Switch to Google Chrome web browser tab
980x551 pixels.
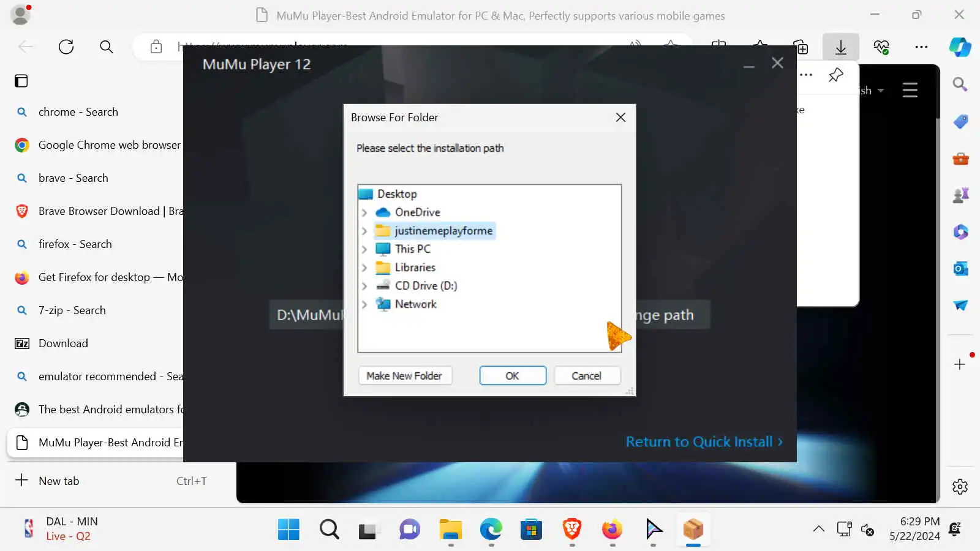[95, 145]
